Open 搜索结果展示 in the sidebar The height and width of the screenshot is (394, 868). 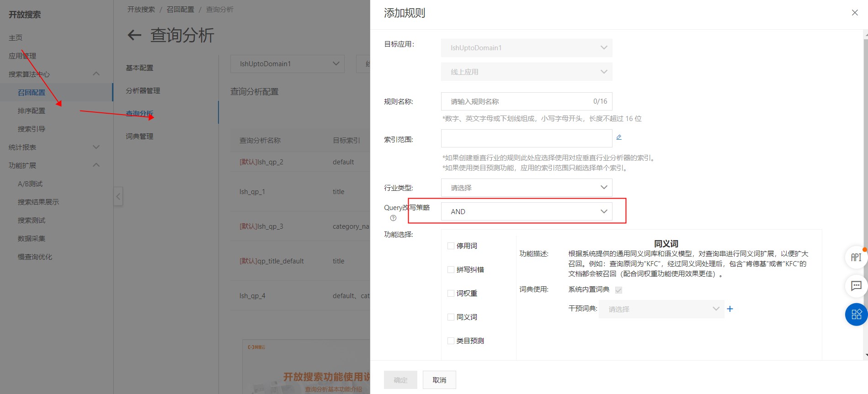[38, 202]
